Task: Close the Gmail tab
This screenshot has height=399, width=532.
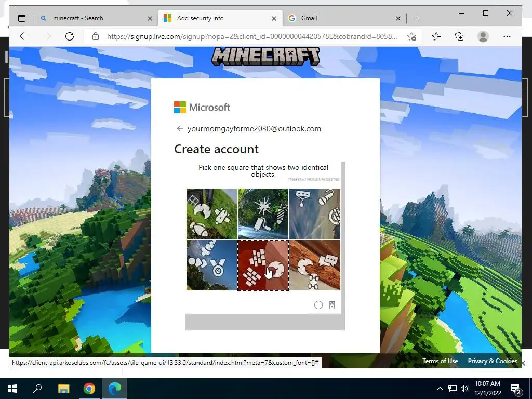Action: point(398,18)
